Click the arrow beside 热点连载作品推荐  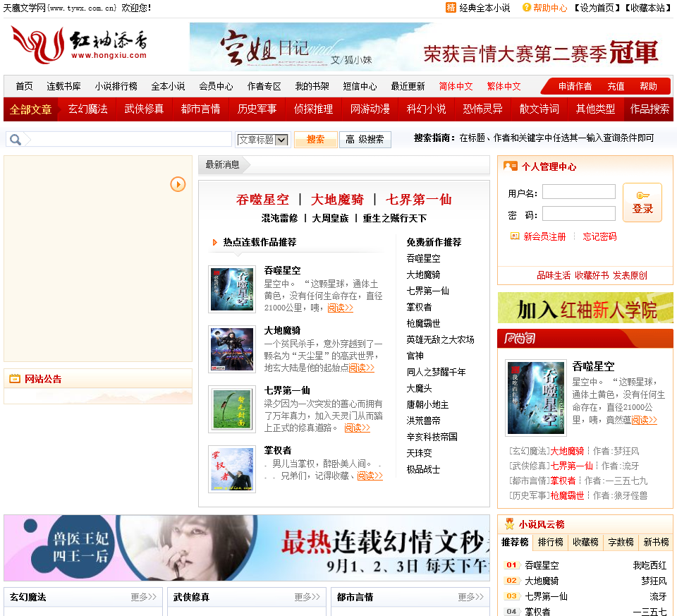(214, 242)
